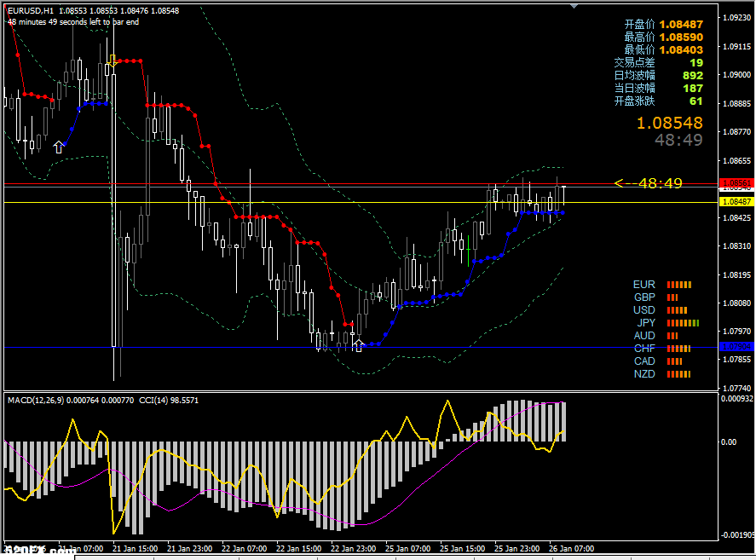Screen dimensions: 756x560
Task: Click the 1.08310 price axis label
Action: click(736, 246)
